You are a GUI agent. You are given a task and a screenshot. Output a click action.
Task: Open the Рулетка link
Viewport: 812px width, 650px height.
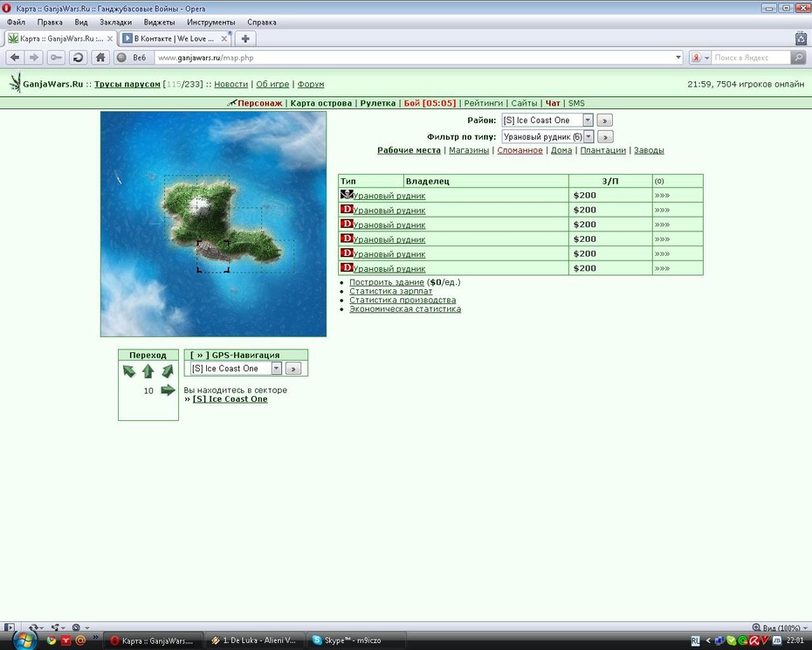point(377,103)
